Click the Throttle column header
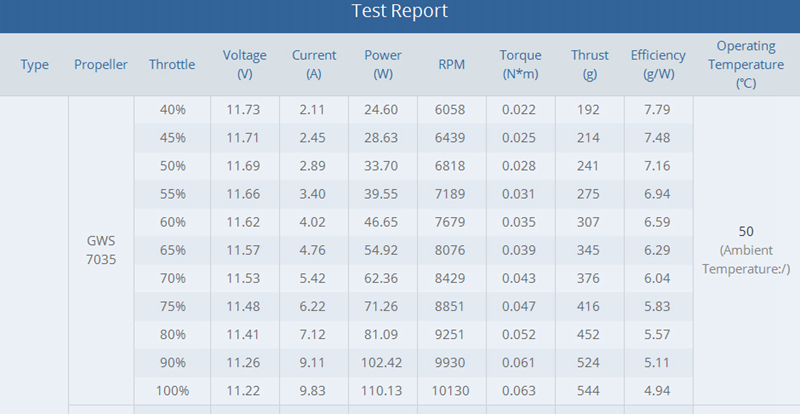The image size is (800, 414). [172, 65]
